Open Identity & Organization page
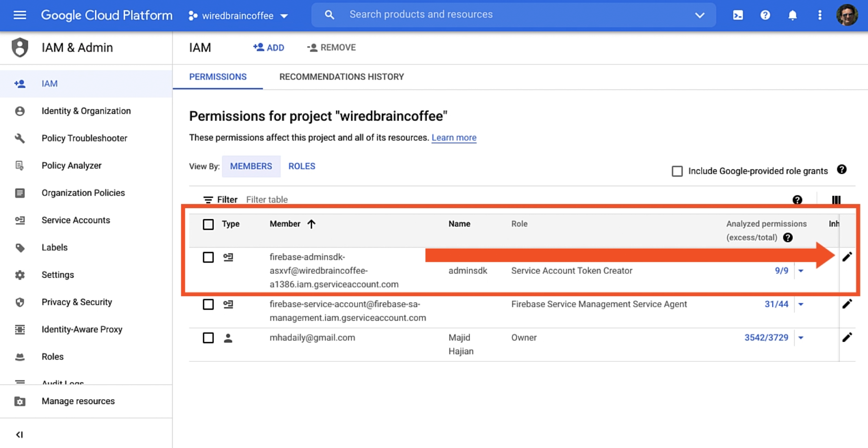The width and height of the screenshot is (868, 448). click(x=86, y=111)
